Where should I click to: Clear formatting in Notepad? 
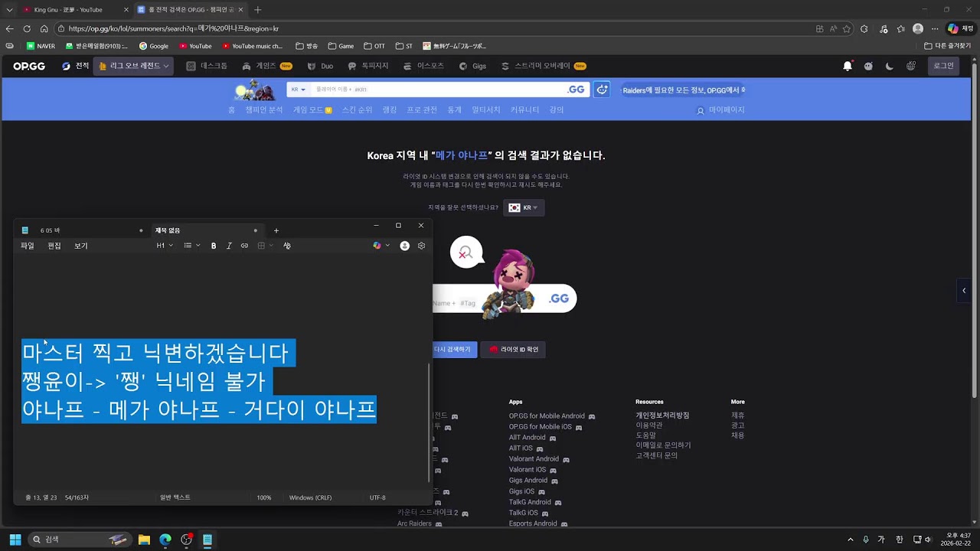[287, 246]
